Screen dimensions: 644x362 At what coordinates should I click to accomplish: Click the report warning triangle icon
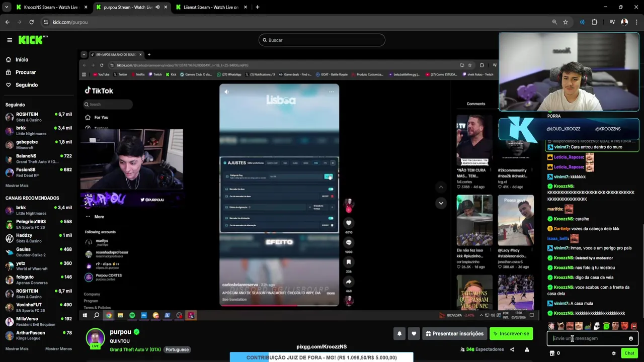coord(527,349)
